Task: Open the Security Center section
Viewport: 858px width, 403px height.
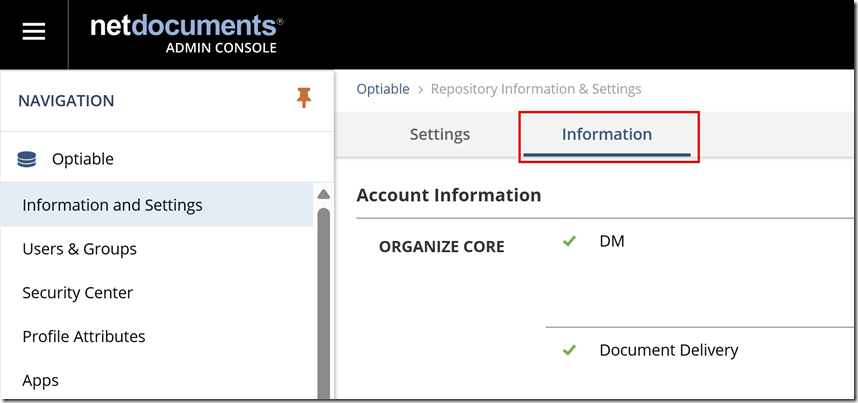Action: (77, 293)
